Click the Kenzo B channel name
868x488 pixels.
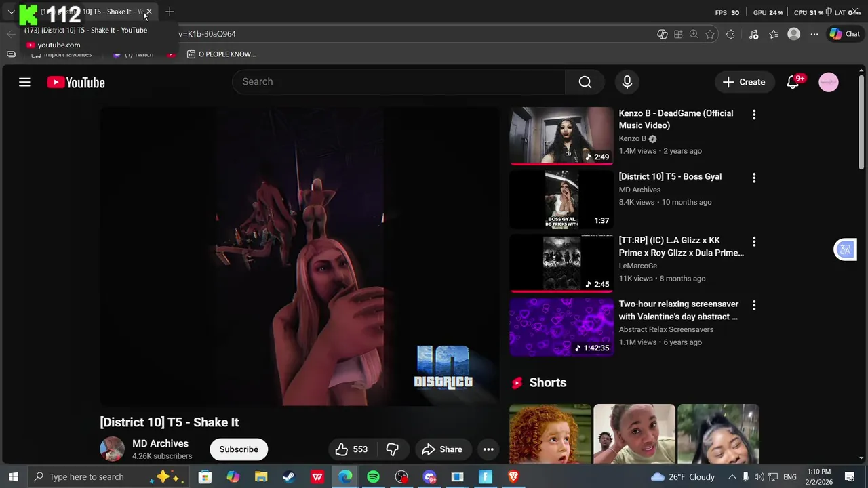tap(632, 138)
